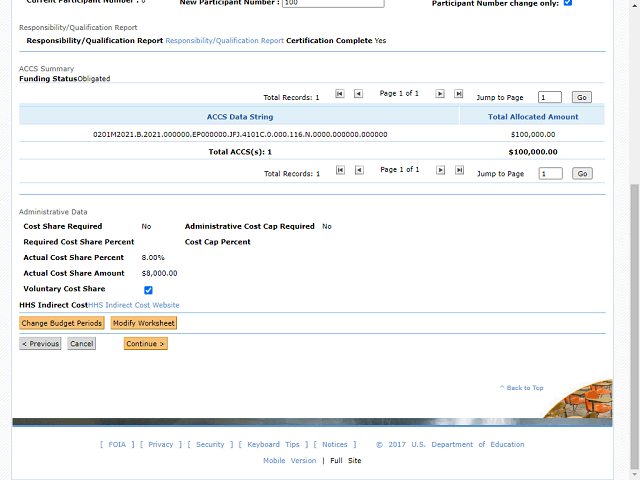Click the Modify Worksheet button
This screenshot has height=480, width=640.
coord(143,323)
